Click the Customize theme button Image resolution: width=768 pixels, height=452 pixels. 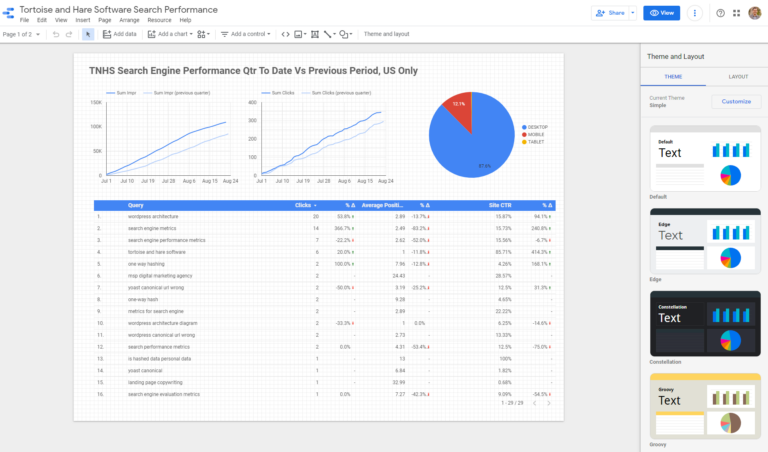pyautogui.click(x=736, y=101)
